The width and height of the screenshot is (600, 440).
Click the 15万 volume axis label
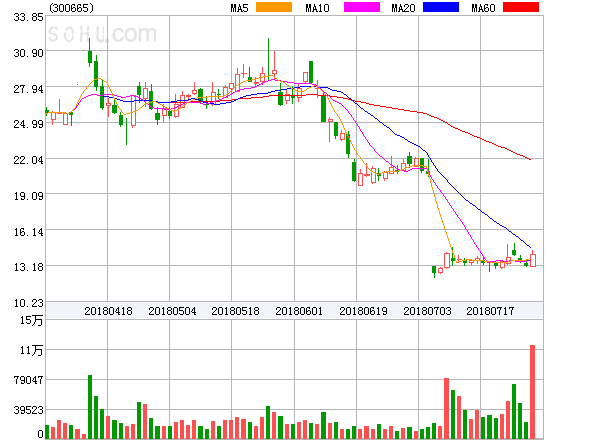pos(31,320)
